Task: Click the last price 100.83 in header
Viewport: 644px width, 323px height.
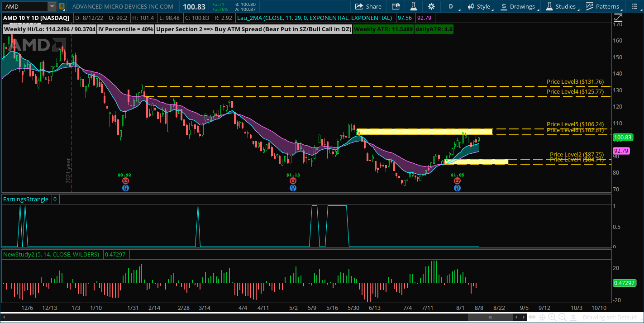Action: pyautogui.click(x=194, y=6)
